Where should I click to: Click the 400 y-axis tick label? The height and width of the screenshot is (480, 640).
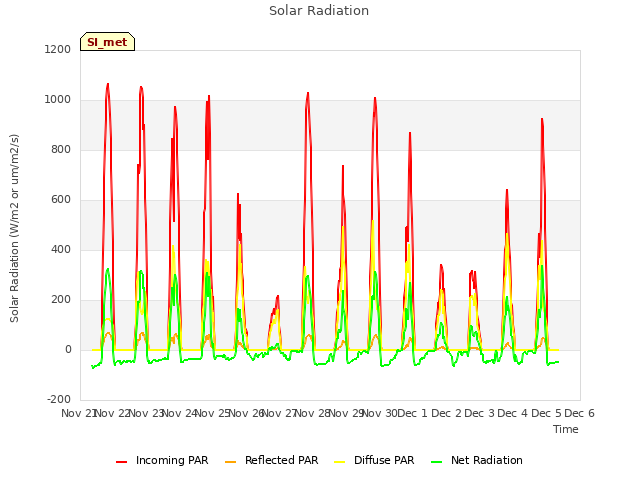pyautogui.click(x=61, y=249)
